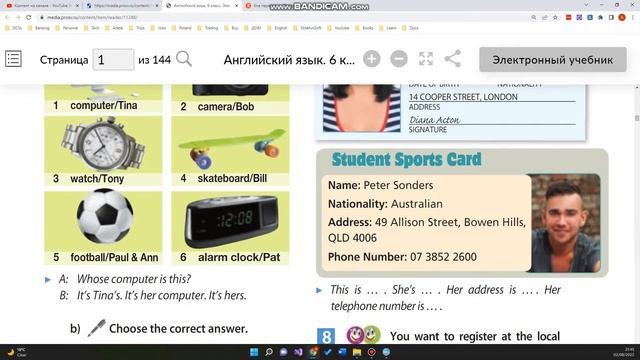Click the Choose the correct answer instruction

pos(178,329)
